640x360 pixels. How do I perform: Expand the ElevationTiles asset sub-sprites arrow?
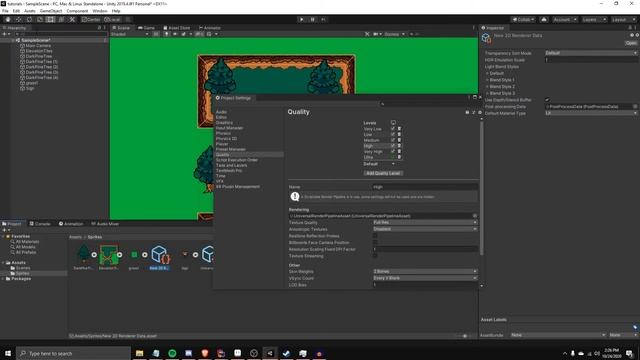click(x=120, y=255)
